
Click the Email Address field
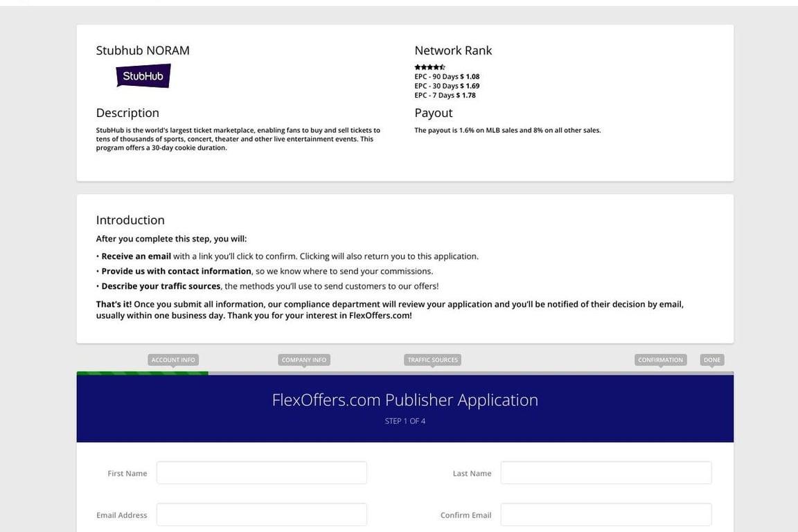[261, 515]
